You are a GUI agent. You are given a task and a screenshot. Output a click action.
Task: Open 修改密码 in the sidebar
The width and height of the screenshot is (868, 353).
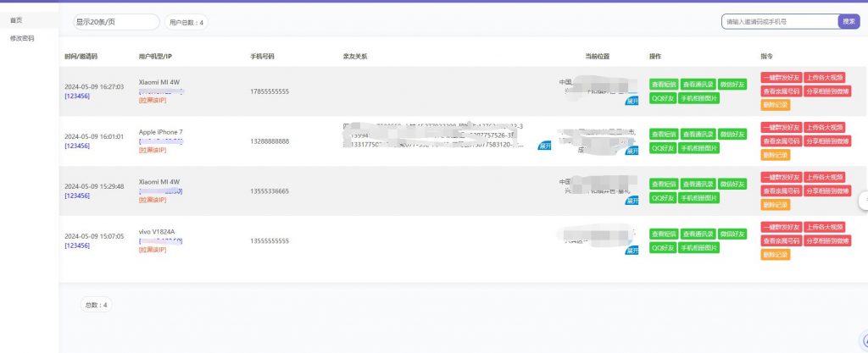point(22,38)
